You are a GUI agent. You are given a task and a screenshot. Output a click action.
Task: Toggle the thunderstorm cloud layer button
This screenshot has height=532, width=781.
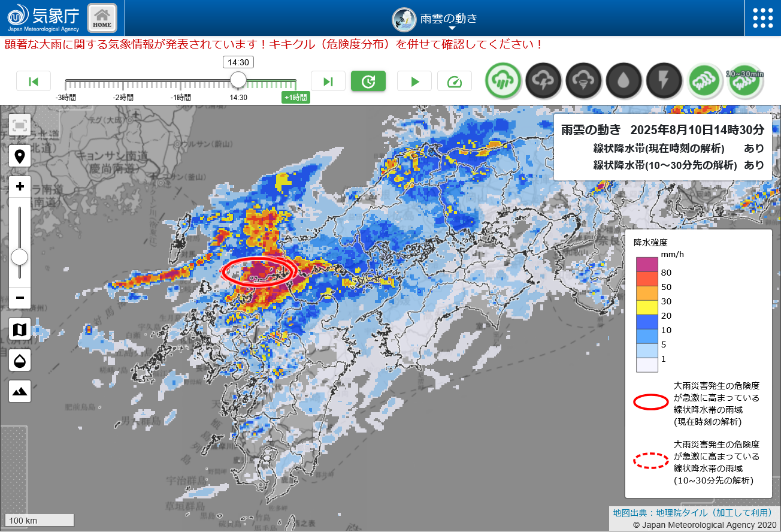click(x=543, y=80)
